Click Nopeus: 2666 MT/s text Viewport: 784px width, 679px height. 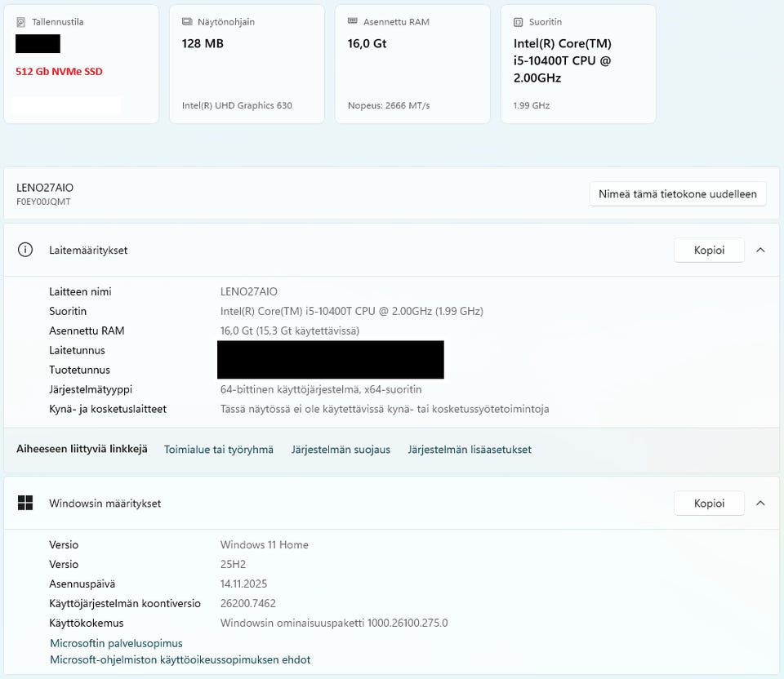tap(389, 105)
